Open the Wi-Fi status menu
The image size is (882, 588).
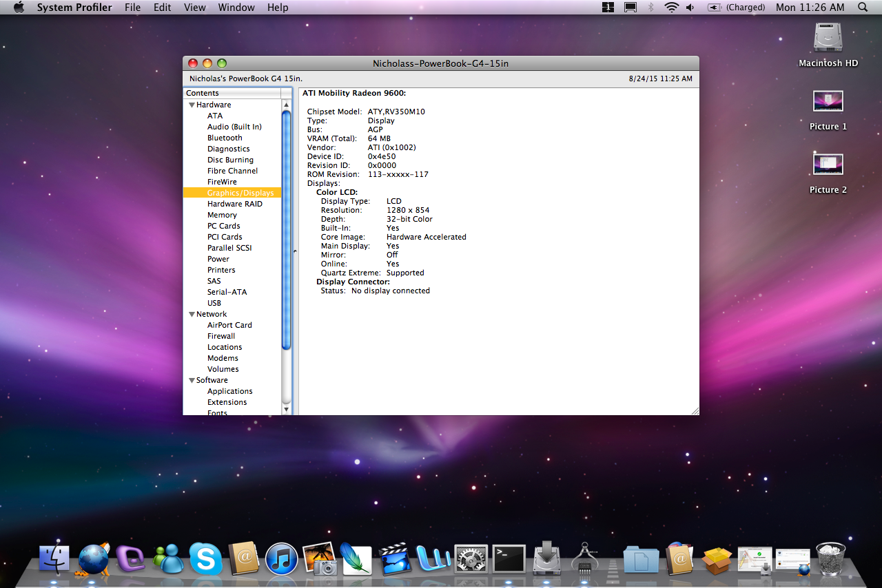671,8
